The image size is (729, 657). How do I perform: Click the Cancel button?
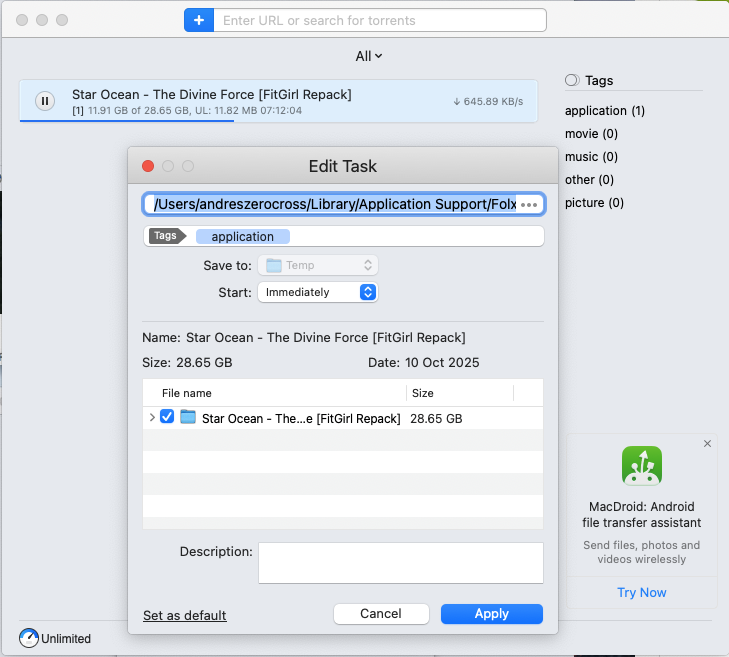(x=381, y=614)
